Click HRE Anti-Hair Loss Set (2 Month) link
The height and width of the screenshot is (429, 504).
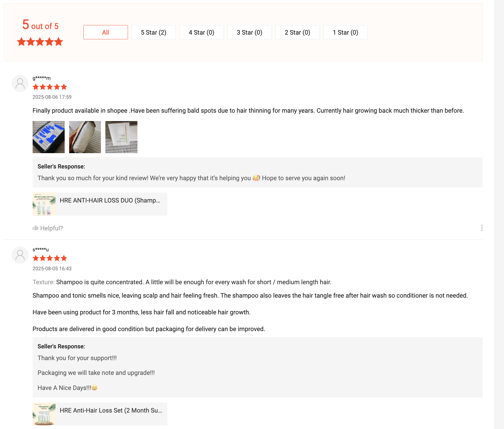[x=111, y=410]
